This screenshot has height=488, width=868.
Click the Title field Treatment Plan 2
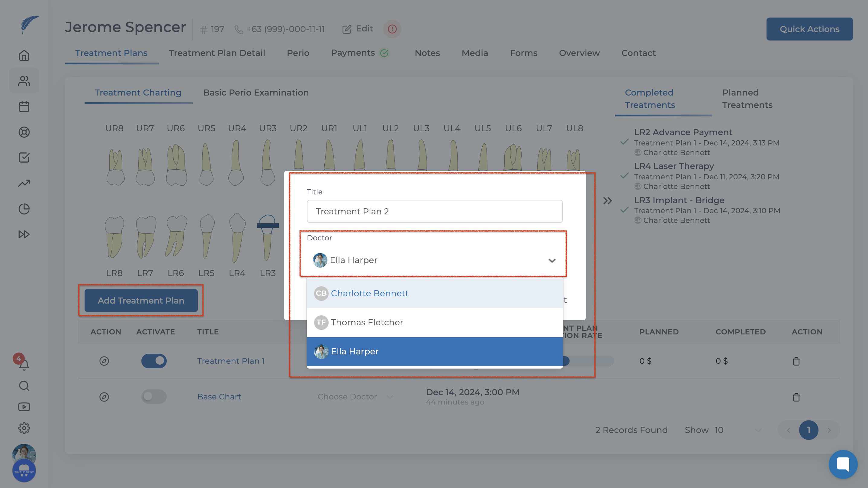click(434, 211)
